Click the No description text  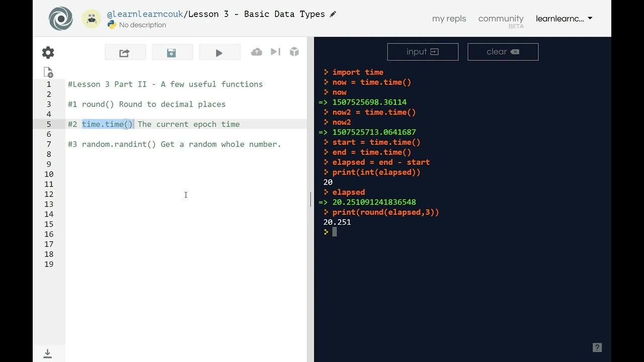point(142,25)
